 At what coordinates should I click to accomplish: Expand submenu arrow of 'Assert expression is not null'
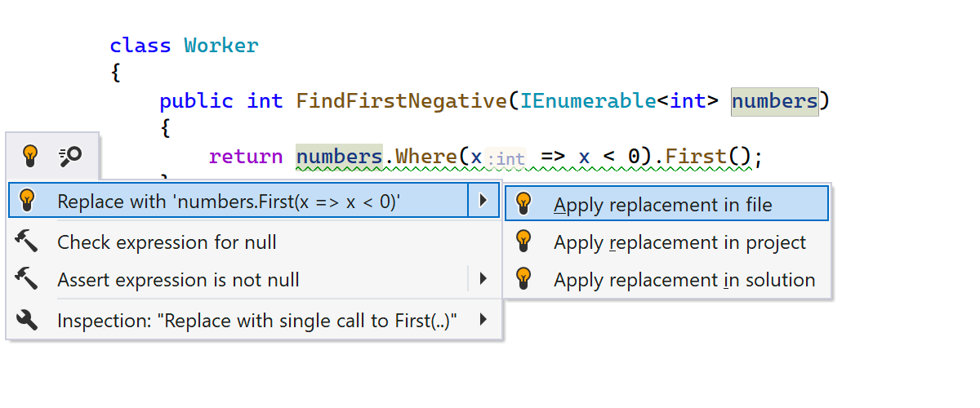coord(483,280)
